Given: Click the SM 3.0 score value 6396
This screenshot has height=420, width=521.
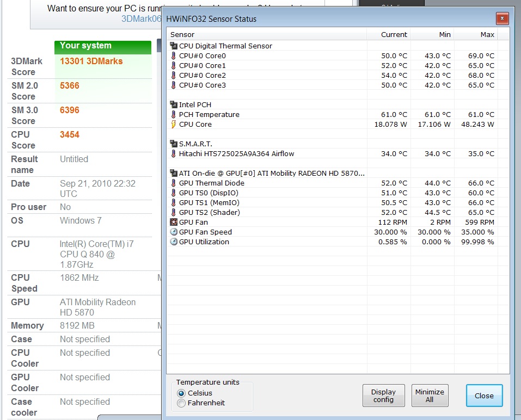Looking at the screenshot, I should coord(70,110).
